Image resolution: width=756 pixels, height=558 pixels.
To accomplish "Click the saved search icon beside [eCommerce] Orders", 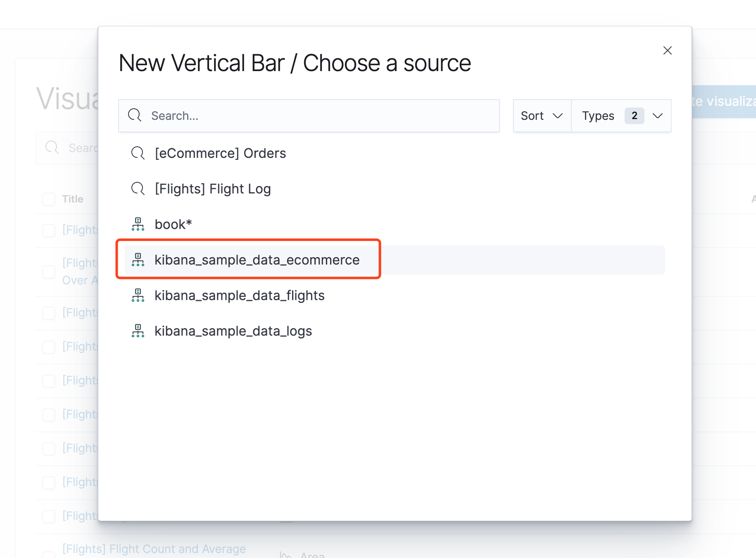I will click(138, 153).
